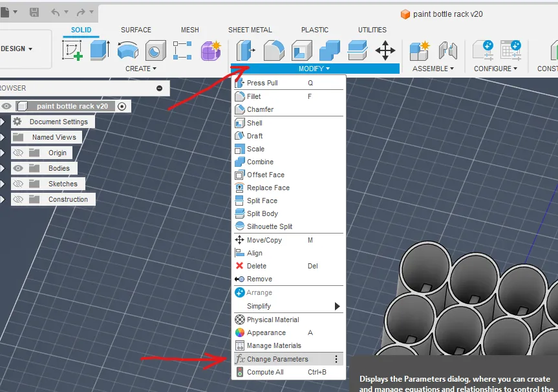Click the Undo arrow icon
This screenshot has height=392, width=558.
click(56, 12)
